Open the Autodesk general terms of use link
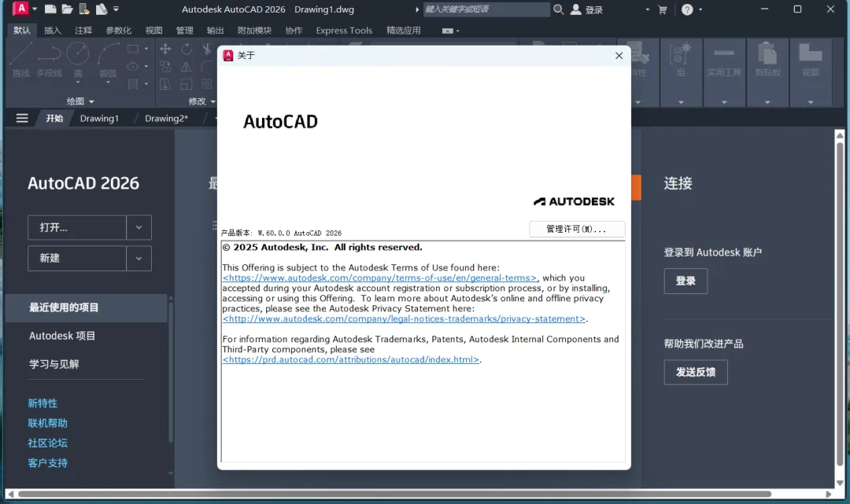850x504 pixels. pyautogui.click(x=381, y=278)
